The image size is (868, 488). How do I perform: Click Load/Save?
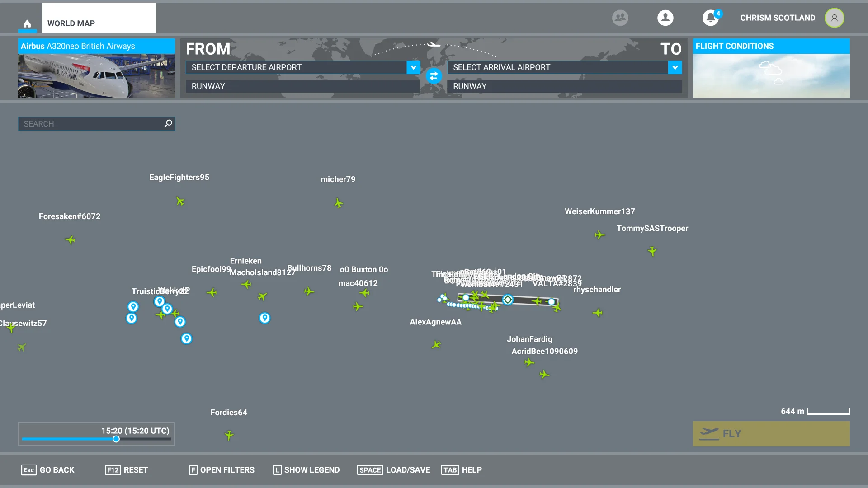point(394,470)
